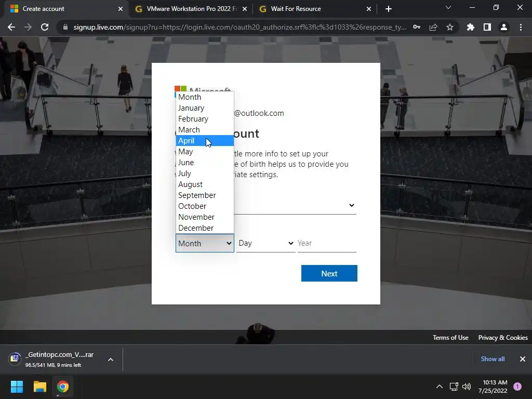Viewport: 532px width, 399px height.
Task: Close the VMware Workstation Pro tab
Action: coord(245,9)
